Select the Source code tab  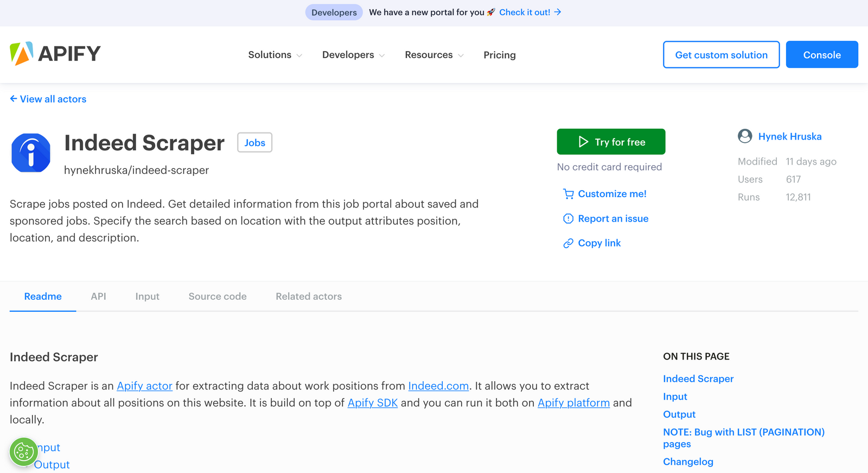(x=217, y=297)
